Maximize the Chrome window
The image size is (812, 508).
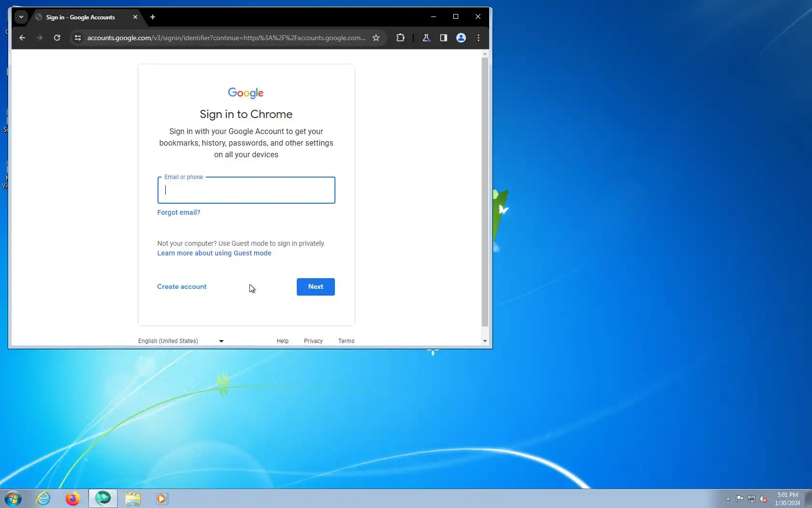click(456, 16)
